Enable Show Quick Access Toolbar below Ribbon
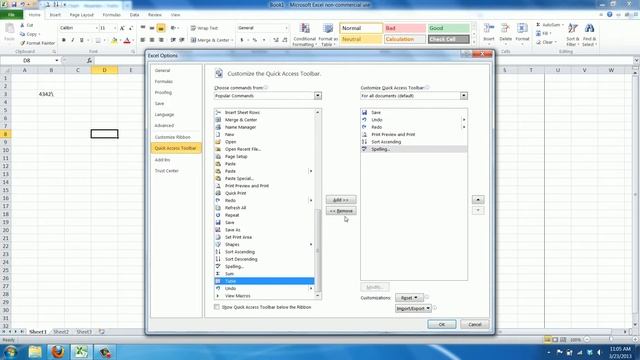Viewport: 640px width, 360px height. pos(217,307)
